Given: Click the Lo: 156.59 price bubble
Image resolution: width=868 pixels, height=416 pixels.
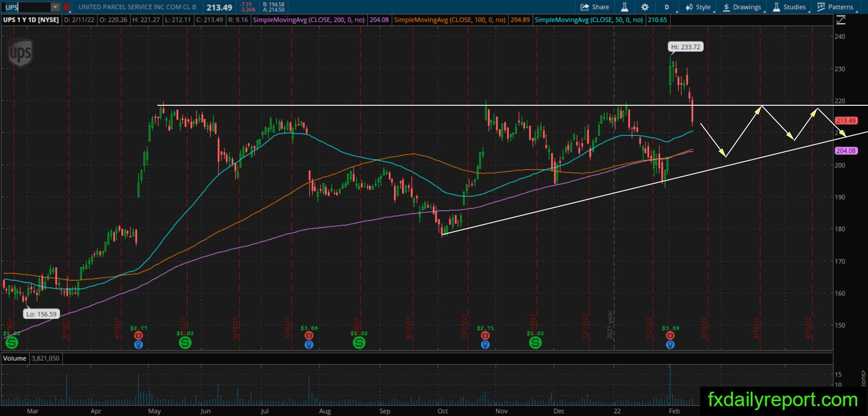Looking at the screenshot, I should click(x=41, y=314).
